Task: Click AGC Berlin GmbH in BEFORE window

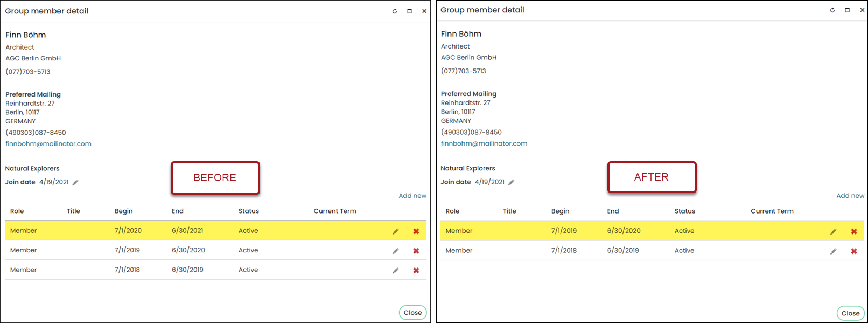Action: click(33, 58)
